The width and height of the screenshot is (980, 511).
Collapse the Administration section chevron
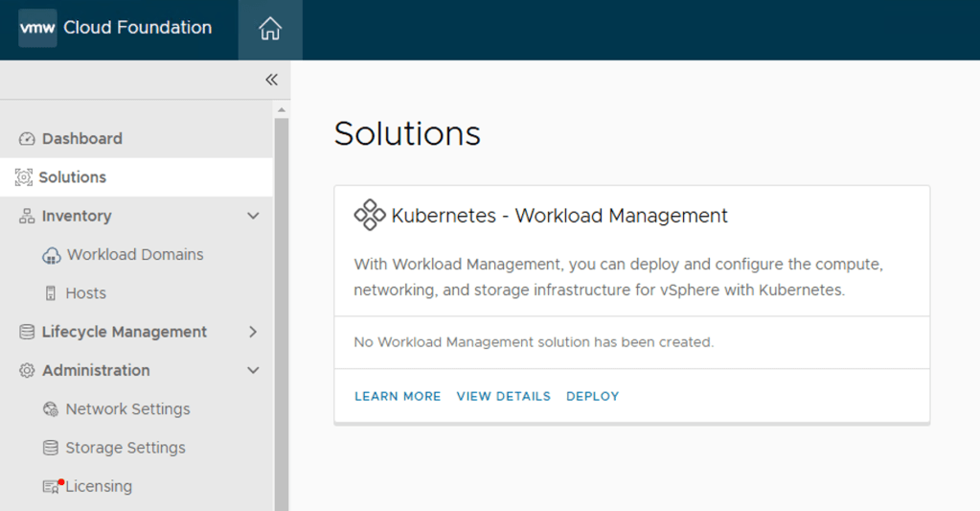click(253, 370)
